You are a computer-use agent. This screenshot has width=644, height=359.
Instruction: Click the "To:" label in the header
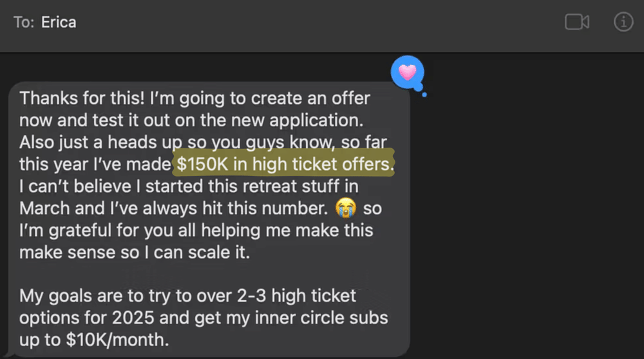coord(24,23)
